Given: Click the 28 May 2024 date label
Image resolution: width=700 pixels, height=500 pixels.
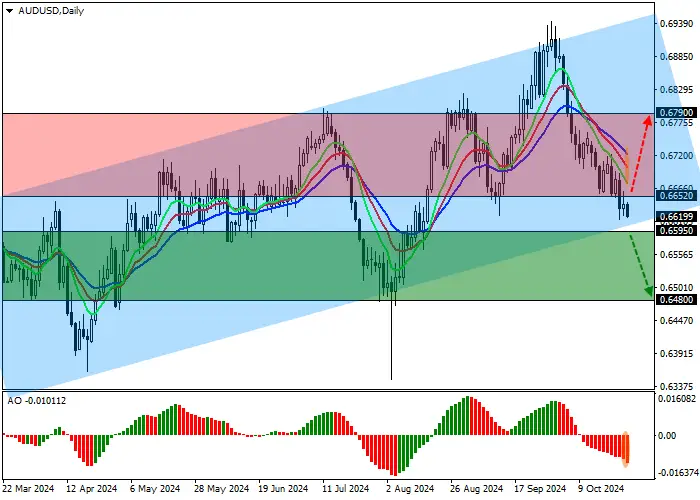Looking at the screenshot, I should [x=221, y=489].
